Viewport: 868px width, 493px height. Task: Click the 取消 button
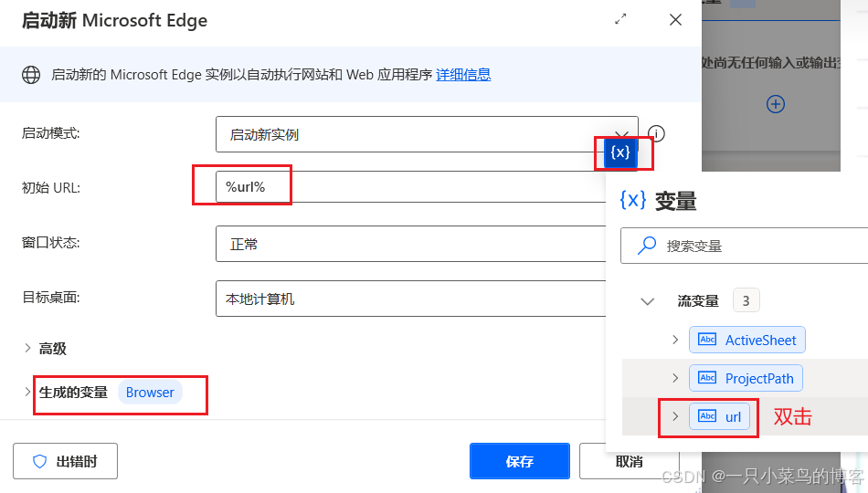point(630,461)
